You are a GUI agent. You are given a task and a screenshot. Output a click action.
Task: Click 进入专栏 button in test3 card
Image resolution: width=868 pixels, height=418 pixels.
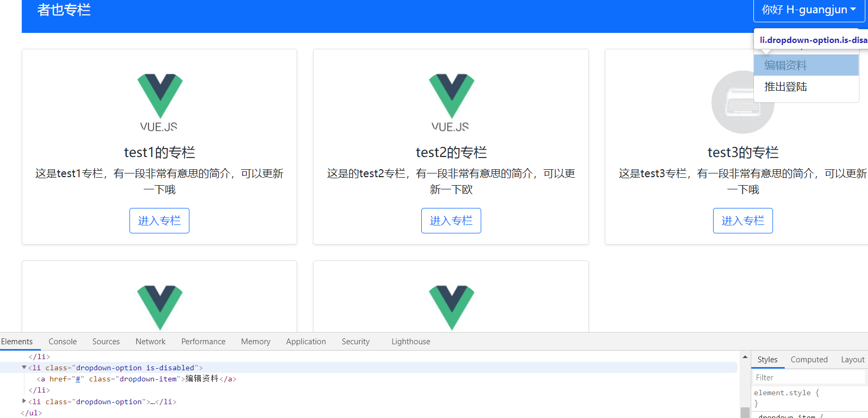pos(743,221)
